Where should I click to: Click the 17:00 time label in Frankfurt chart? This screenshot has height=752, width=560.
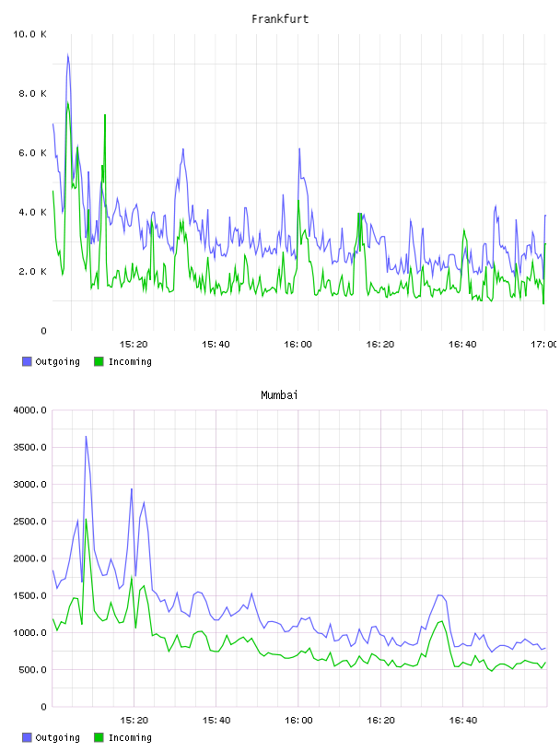[x=543, y=345]
